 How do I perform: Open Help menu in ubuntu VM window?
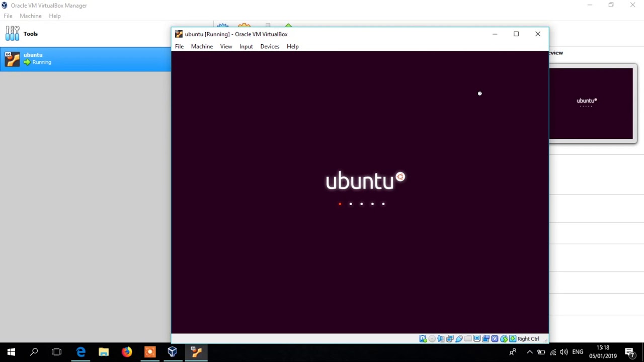[292, 46]
